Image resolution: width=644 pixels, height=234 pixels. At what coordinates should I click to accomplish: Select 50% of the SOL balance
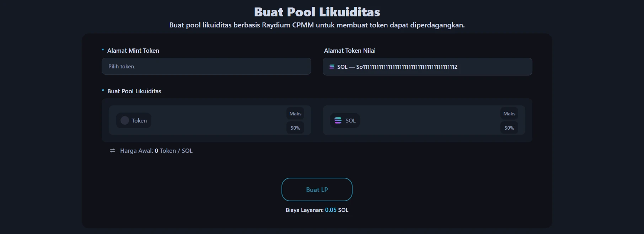tap(509, 128)
